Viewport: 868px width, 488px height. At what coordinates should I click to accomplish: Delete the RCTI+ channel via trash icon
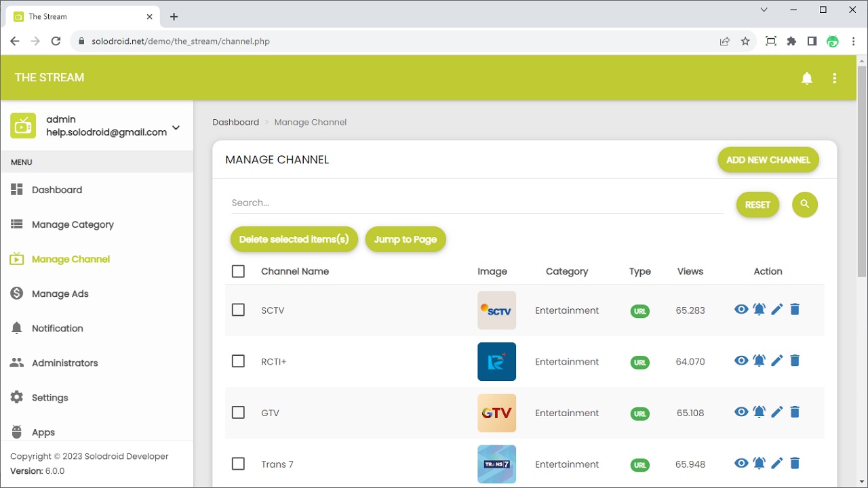click(795, 361)
